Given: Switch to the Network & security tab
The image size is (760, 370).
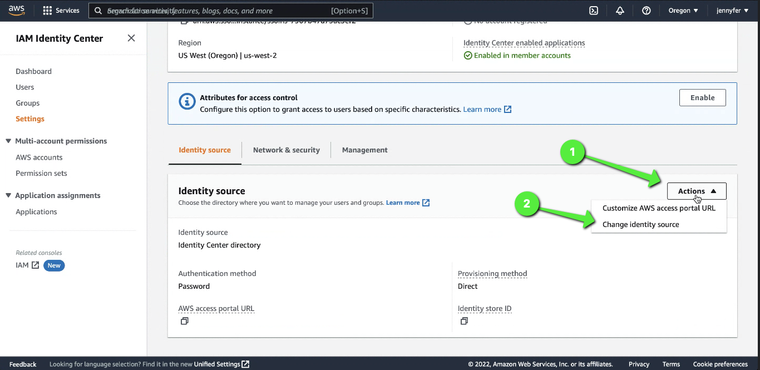Looking at the screenshot, I should [x=286, y=150].
